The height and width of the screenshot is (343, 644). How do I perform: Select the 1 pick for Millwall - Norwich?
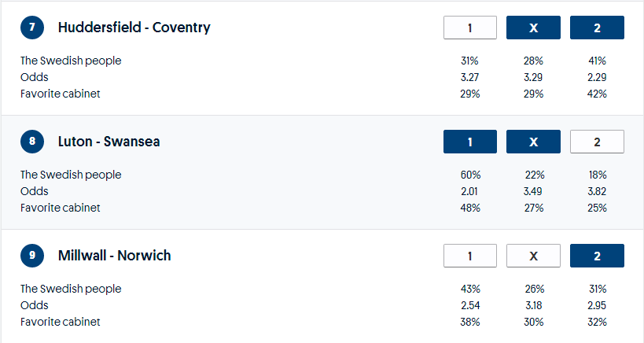click(x=470, y=256)
